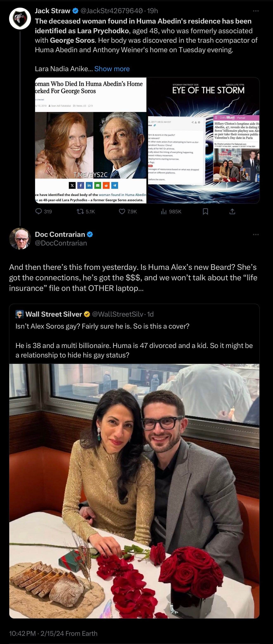The width and height of the screenshot is (273, 644).
Task: Click the Doc Contrarian display name
Action: (60, 234)
